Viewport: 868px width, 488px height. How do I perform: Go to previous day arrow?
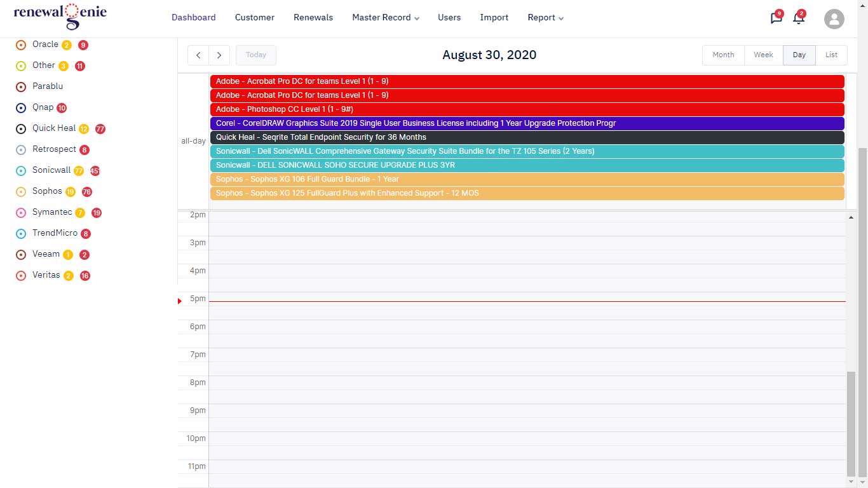point(198,55)
